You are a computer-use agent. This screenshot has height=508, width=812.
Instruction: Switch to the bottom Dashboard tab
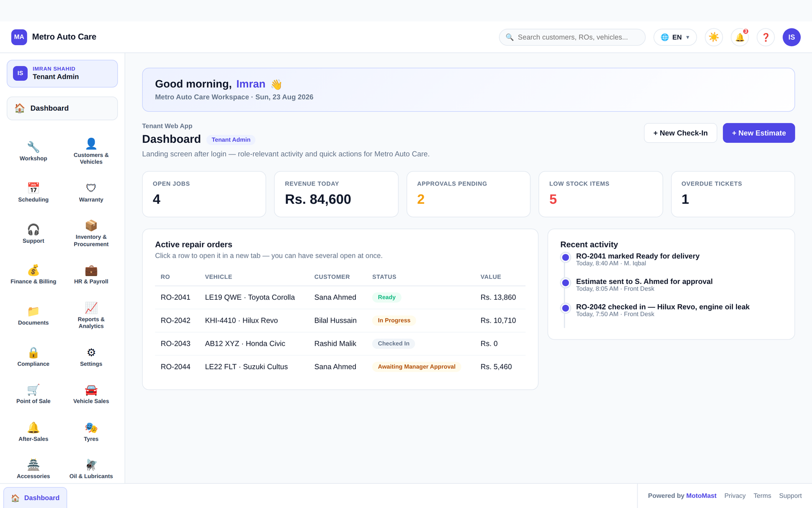(36, 498)
